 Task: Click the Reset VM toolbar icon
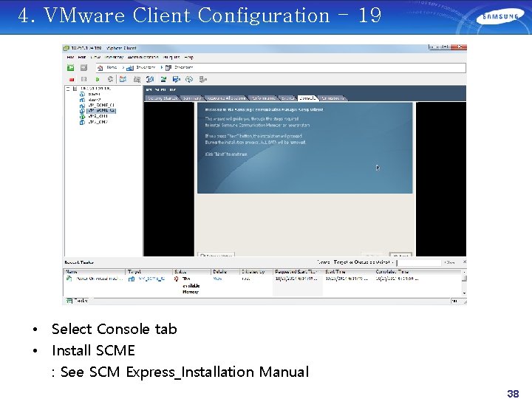(110, 79)
